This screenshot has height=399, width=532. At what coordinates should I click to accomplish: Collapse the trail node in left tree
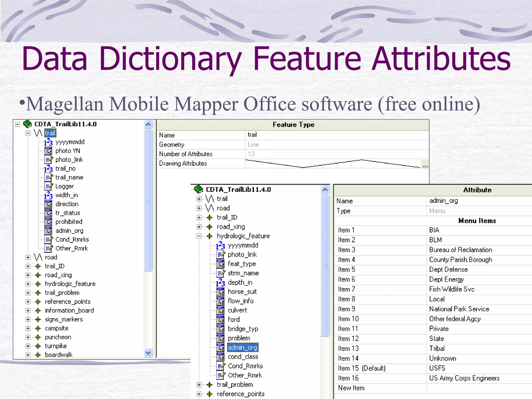pos(28,133)
